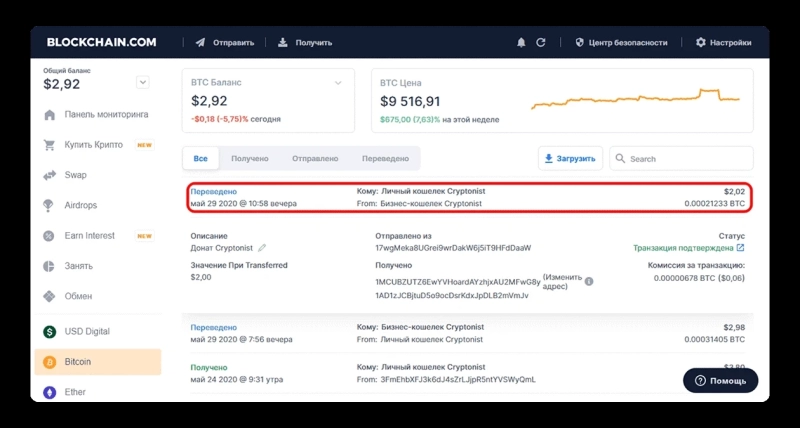The width and height of the screenshot is (800, 428).
Task: Click info icon next to Изменить адрес
Action: coord(589,281)
